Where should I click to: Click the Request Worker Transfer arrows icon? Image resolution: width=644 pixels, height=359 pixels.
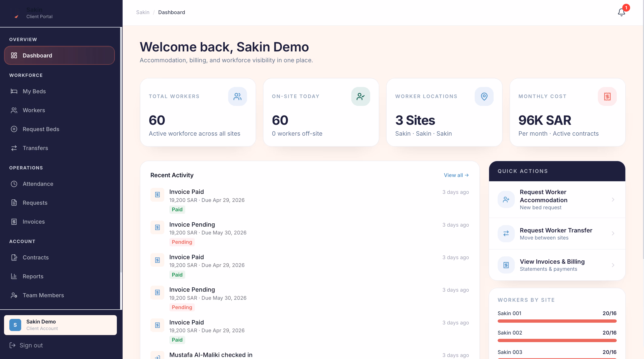point(506,233)
